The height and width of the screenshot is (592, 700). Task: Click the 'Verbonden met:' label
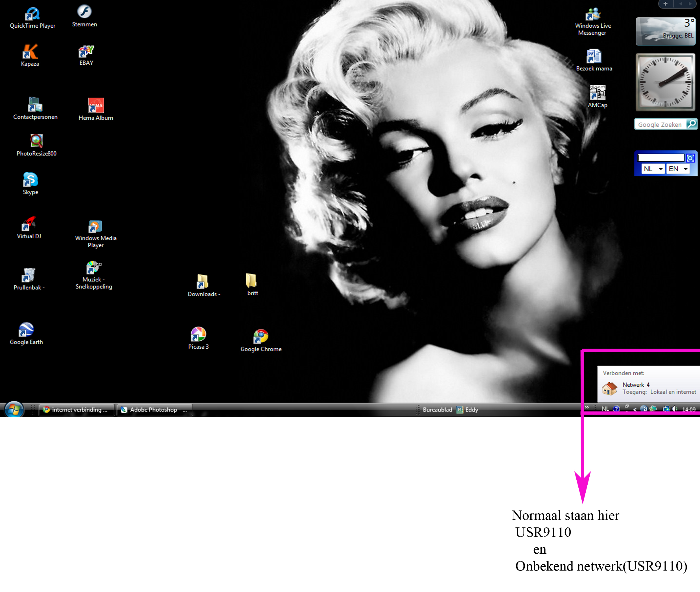(624, 373)
